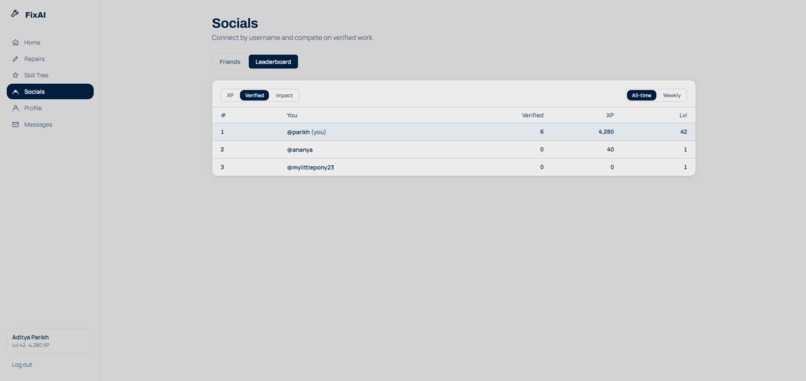Image resolution: width=806 pixels, height=381 pixels.
Task: Click the Lvl column header
Action: [x=683, y=115]
